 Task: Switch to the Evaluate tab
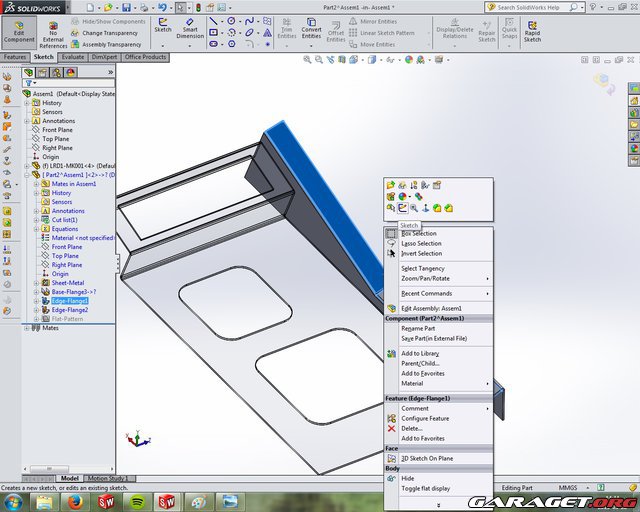pos(73,57)
